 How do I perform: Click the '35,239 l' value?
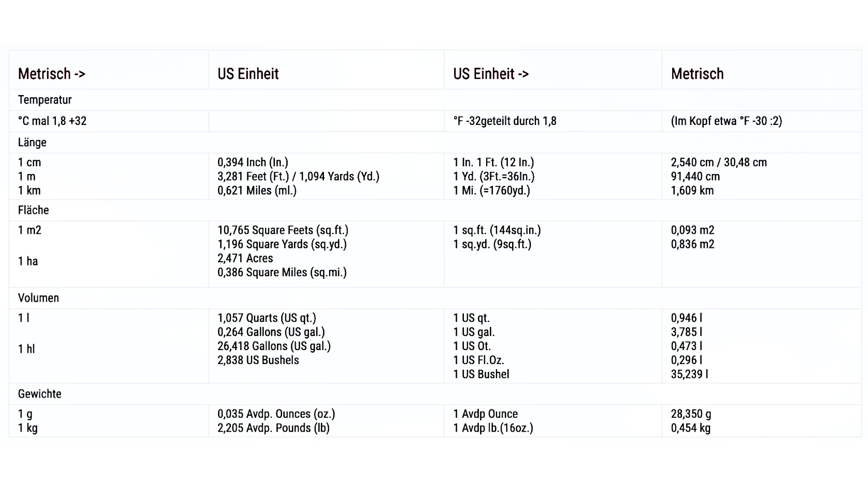pos(689,374)
